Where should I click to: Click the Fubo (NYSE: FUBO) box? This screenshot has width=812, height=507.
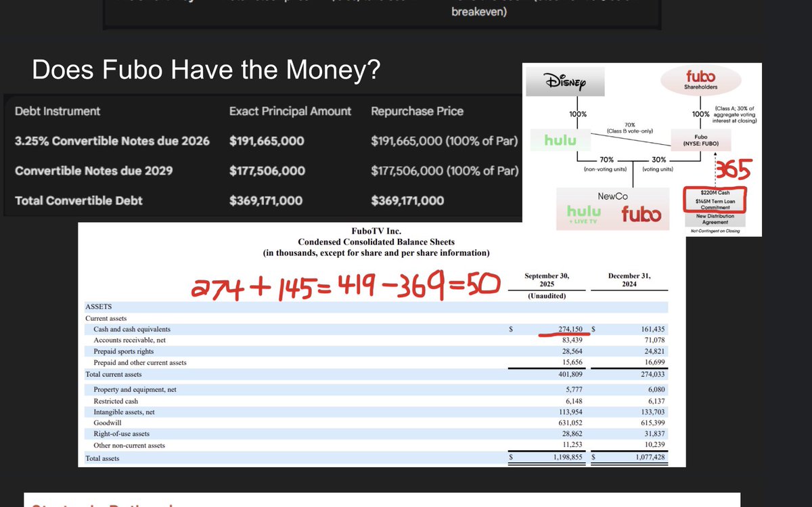click(x=701, y=139)
